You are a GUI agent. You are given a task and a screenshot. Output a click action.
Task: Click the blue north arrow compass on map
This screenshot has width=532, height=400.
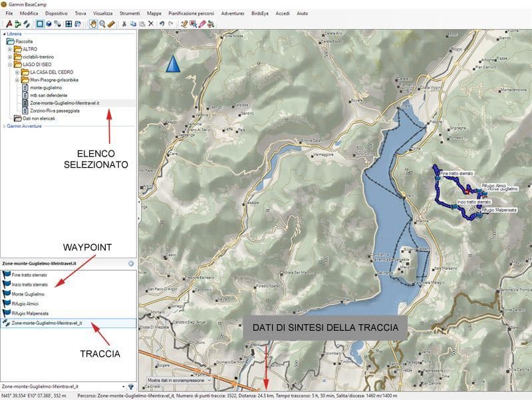point(173,64)
